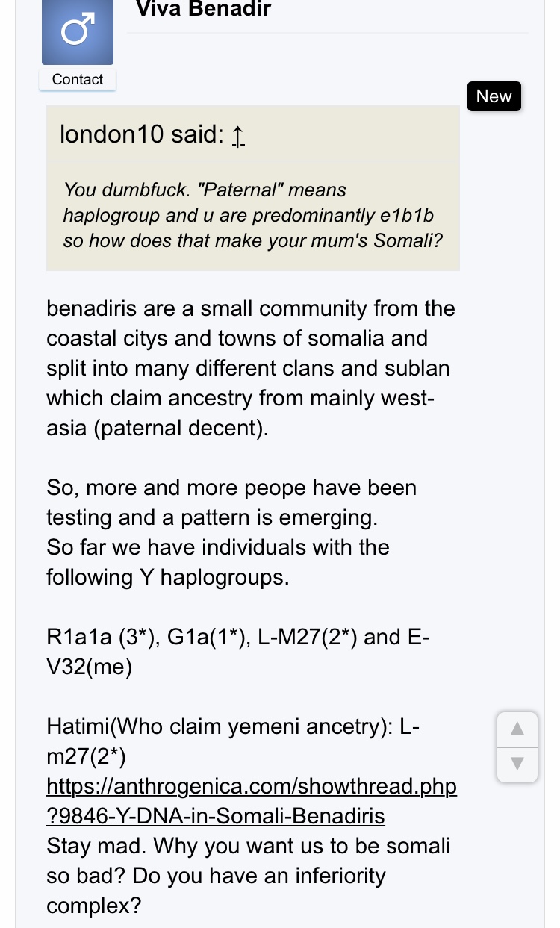Click the black New badge
560x928 pixels.
point(494,96)
